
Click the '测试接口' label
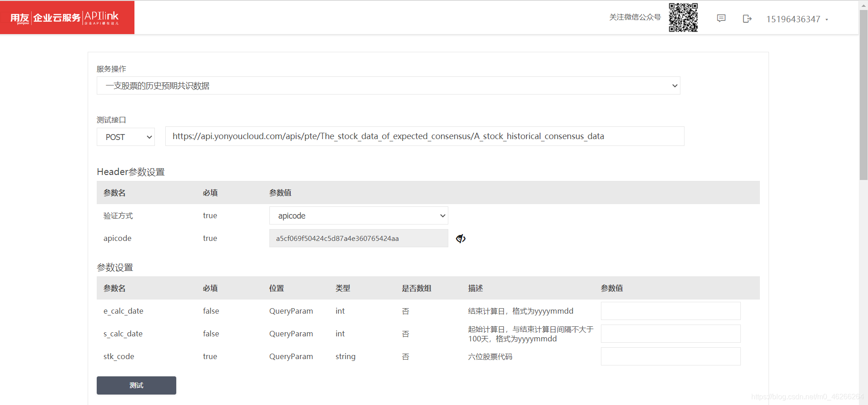click(111, 120)
